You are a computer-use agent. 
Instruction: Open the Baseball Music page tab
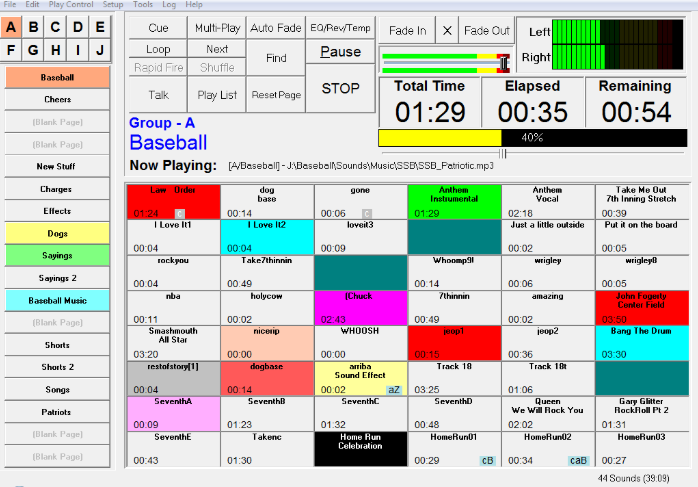(57, 300)
